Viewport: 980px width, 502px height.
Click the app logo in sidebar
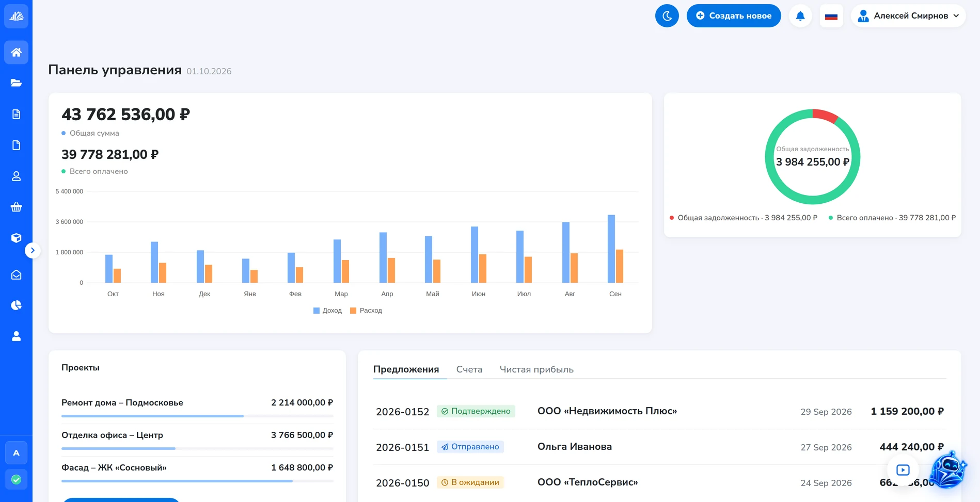click(x=16, y=16)
